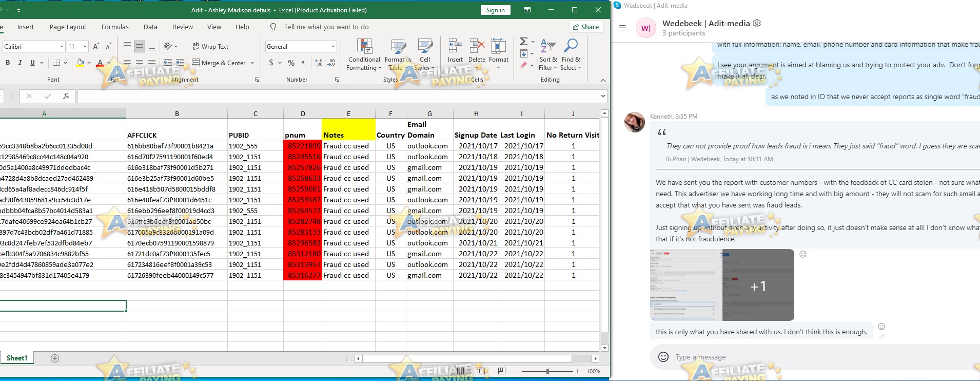Open emoji picker in Skype message box

[663, 357]
